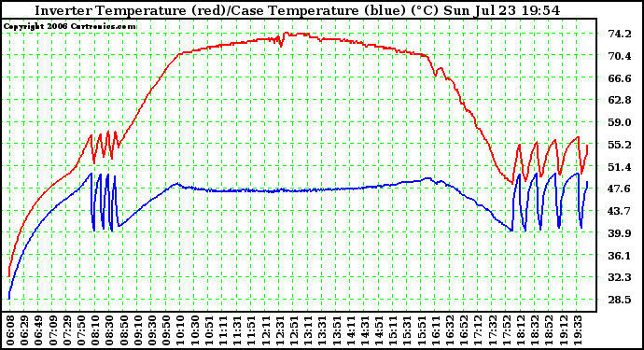This screenshot has width=644, height=350.
Task: Click the 12:51 time label
Action: pyautogui.click(x=294, y=330)
